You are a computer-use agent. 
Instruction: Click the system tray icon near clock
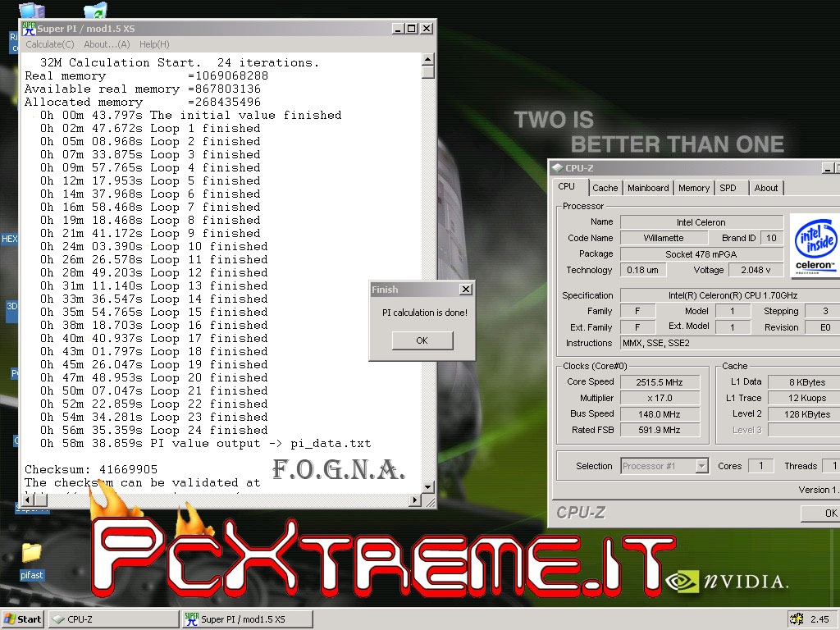click(797, 619)
